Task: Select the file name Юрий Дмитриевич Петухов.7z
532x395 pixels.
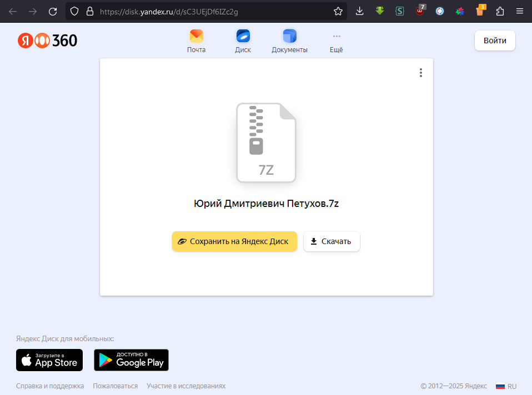Action: click(266, 204)
